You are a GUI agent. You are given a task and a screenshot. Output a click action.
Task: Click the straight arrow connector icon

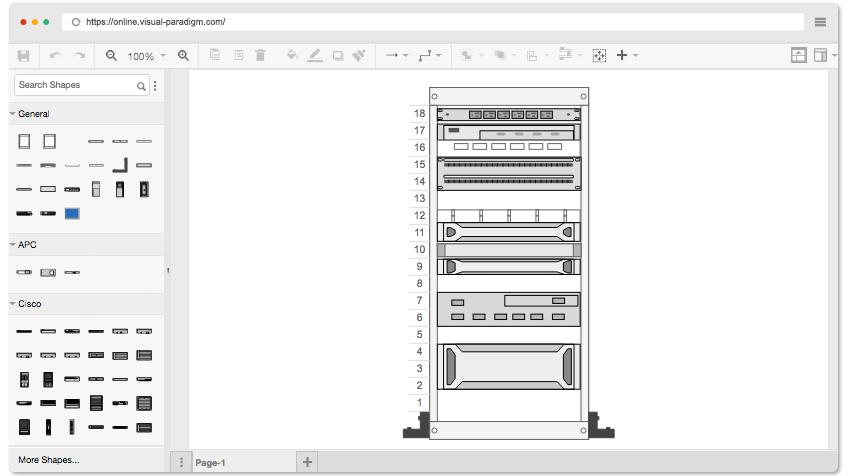pyautogui.click(x=392, y=55)
